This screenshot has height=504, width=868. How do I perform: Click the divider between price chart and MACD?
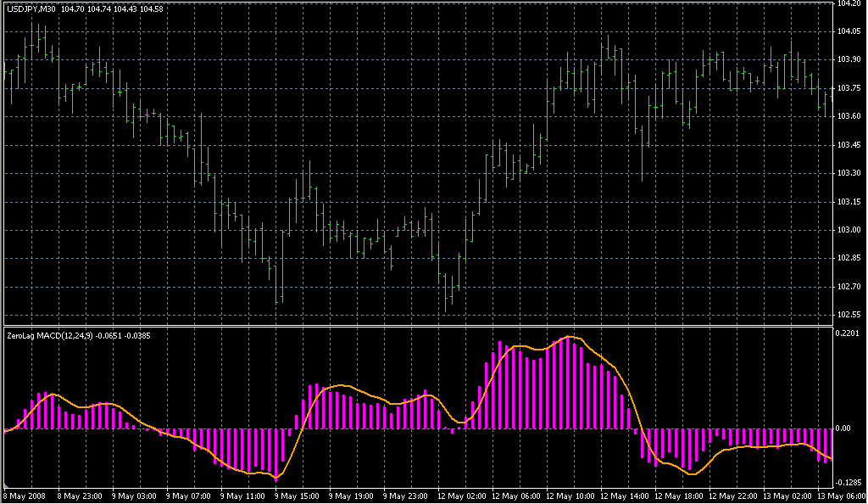[x=415, y=326]
